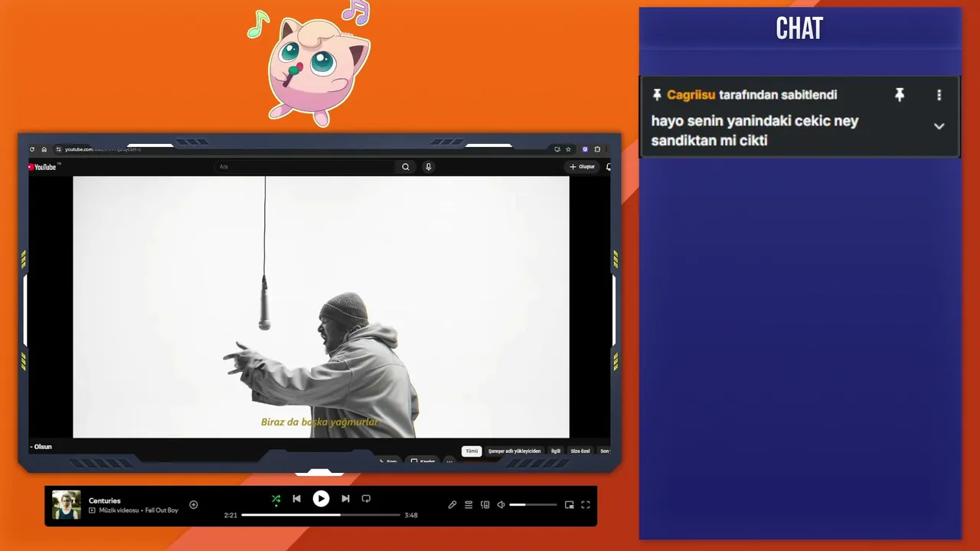Viewport: 980px width, 551px height.
Task: Toggle repeat in the music player
Action: coord(366,499)
